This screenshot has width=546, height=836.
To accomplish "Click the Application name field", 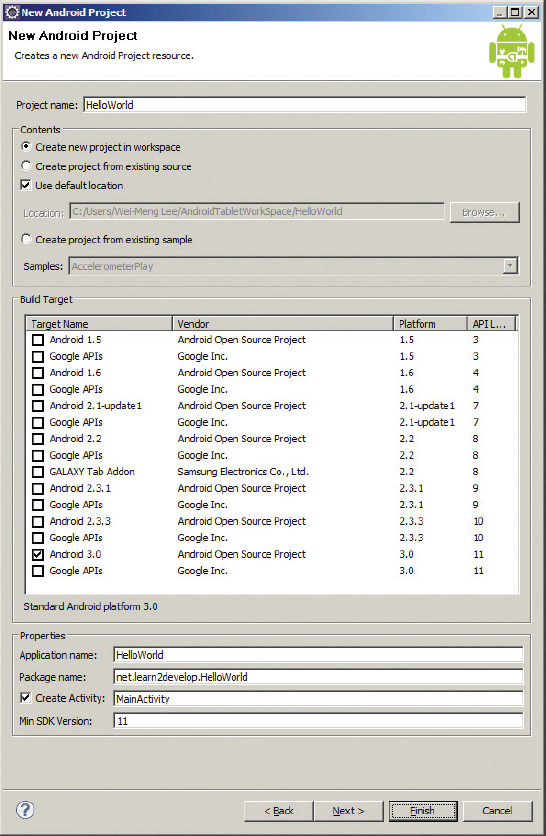I will click(x=318, y=655).
